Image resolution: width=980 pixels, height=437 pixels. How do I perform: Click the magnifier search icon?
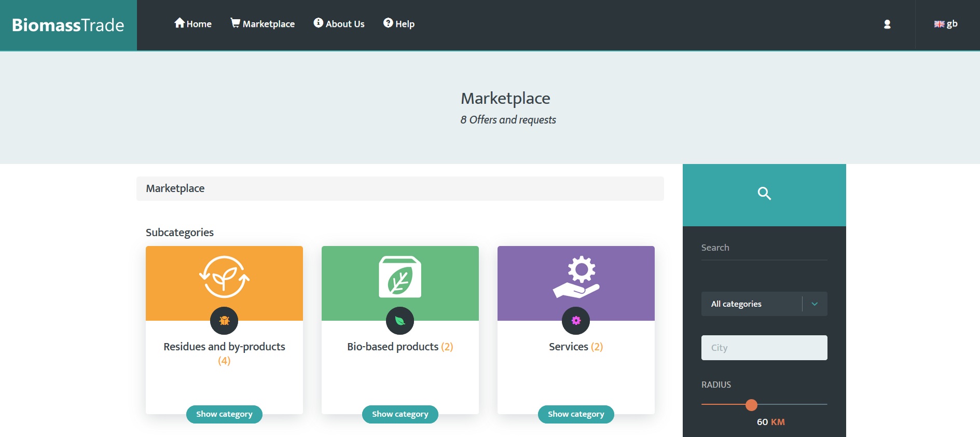764,194
